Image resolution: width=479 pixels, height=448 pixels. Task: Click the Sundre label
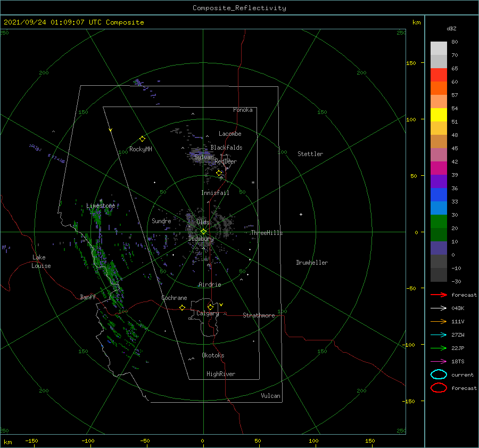pos(161,221)
